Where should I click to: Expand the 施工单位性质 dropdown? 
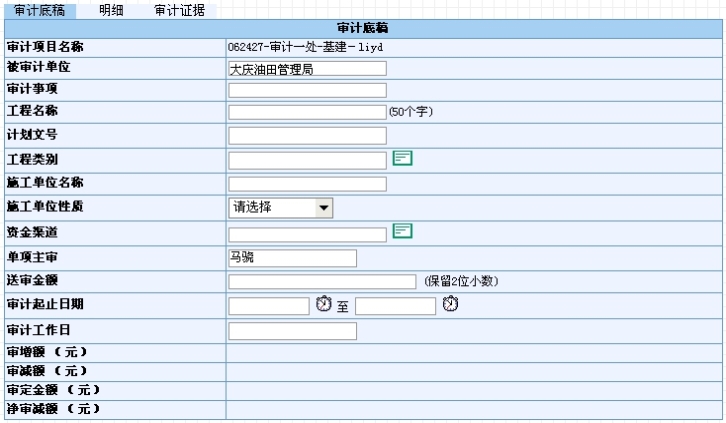click(323, 208)
